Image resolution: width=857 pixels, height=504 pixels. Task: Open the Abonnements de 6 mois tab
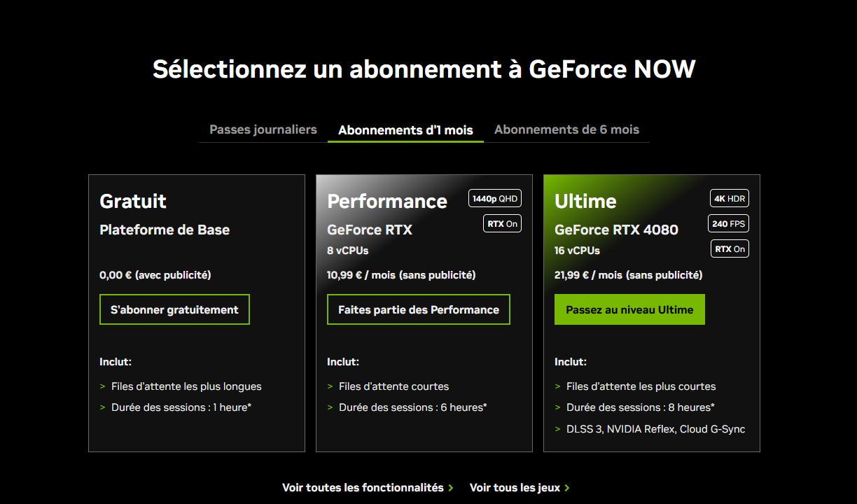(x=566, y=129)
